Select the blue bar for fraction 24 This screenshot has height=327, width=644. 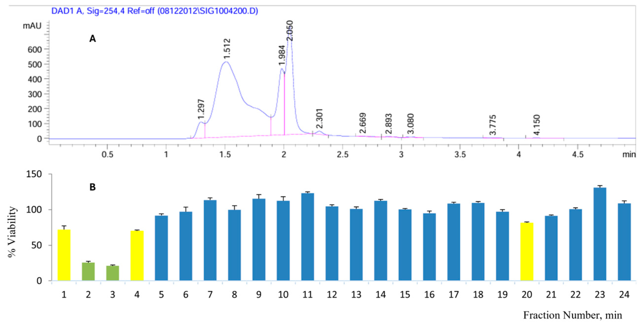tap(625, 242)
